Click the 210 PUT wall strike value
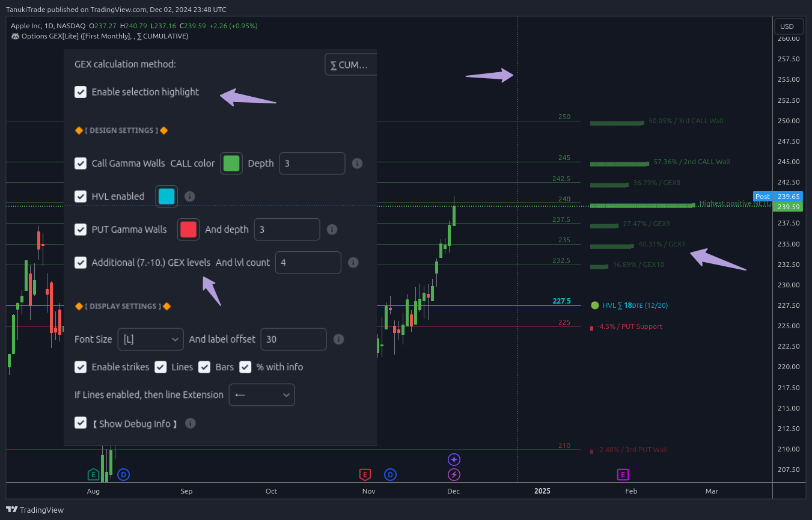 [x=564, y=445]
